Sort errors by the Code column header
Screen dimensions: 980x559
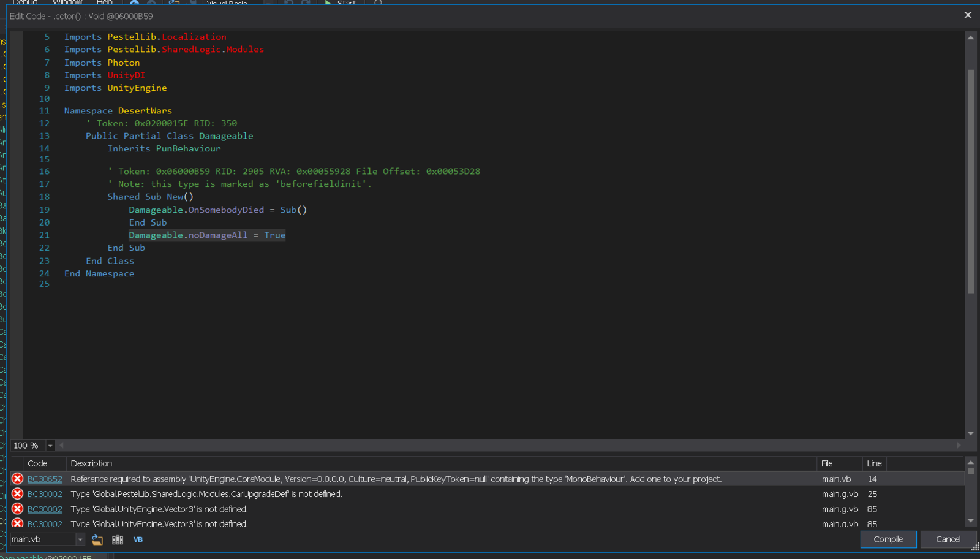click(44, 463)
